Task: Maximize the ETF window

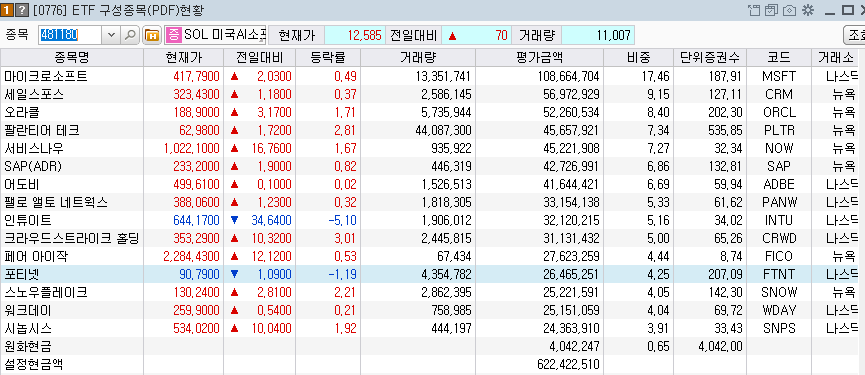Action: coord(847,10)
